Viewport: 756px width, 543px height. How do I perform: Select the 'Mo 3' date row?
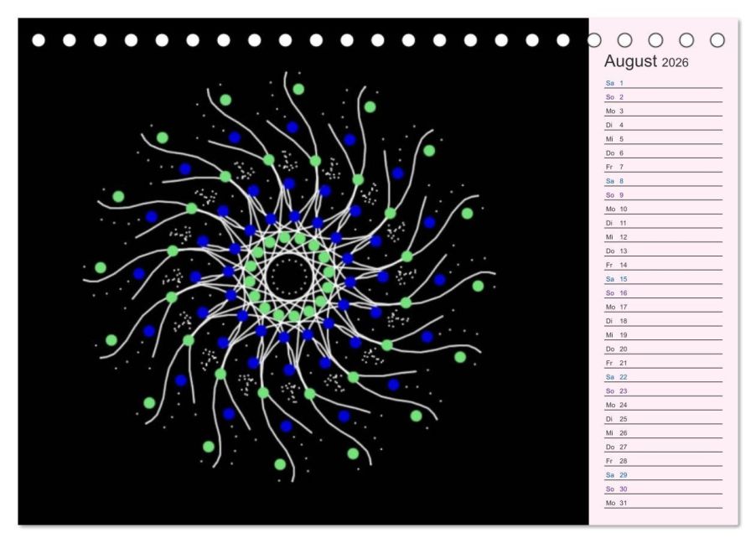point(664,111)
